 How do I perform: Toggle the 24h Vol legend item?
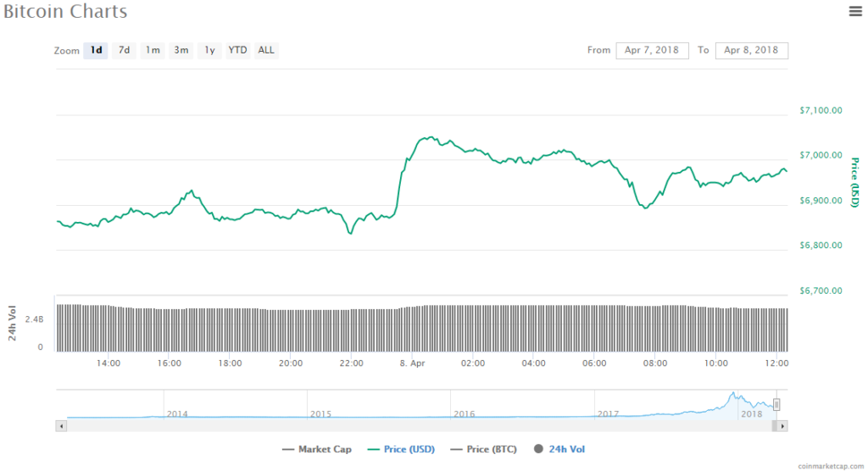click(560, 449)
